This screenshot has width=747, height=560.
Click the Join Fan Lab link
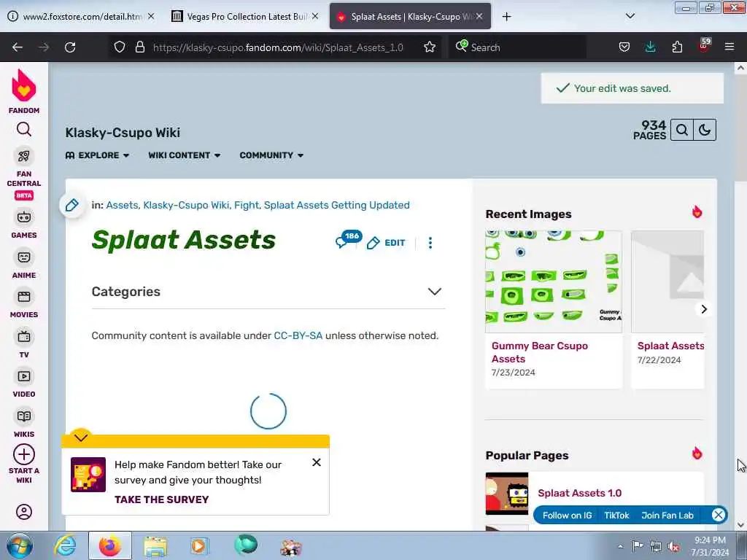point(667,516)
